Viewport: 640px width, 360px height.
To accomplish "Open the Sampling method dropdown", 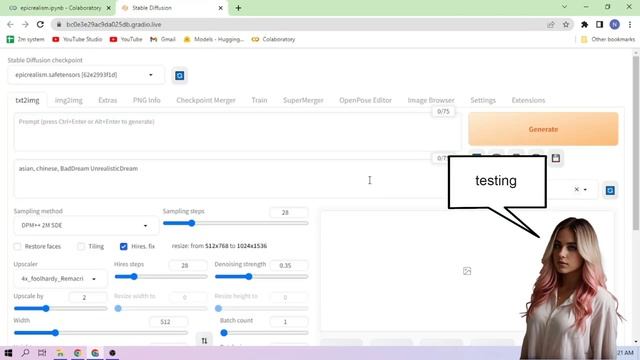I will (86, 225).
